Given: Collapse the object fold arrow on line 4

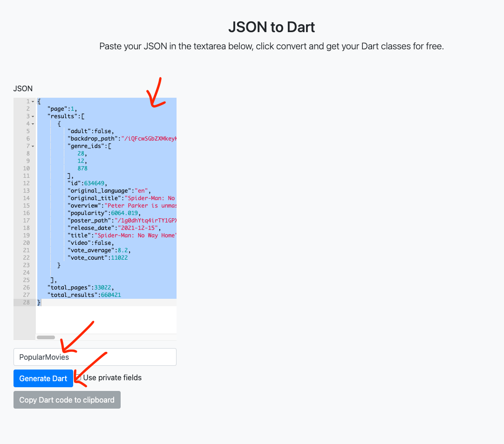Looking at the screenshot, I should pos(33,124).
